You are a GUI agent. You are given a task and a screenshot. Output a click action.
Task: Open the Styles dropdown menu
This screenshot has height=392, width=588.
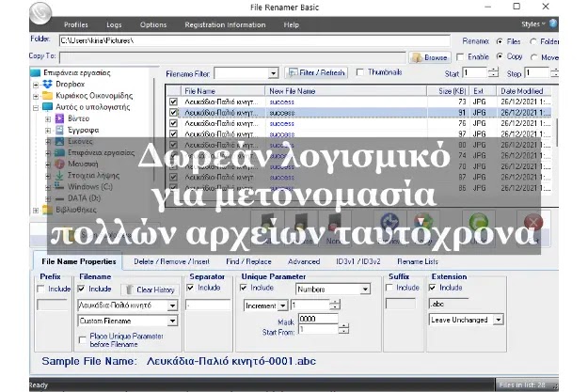(532, 24)
